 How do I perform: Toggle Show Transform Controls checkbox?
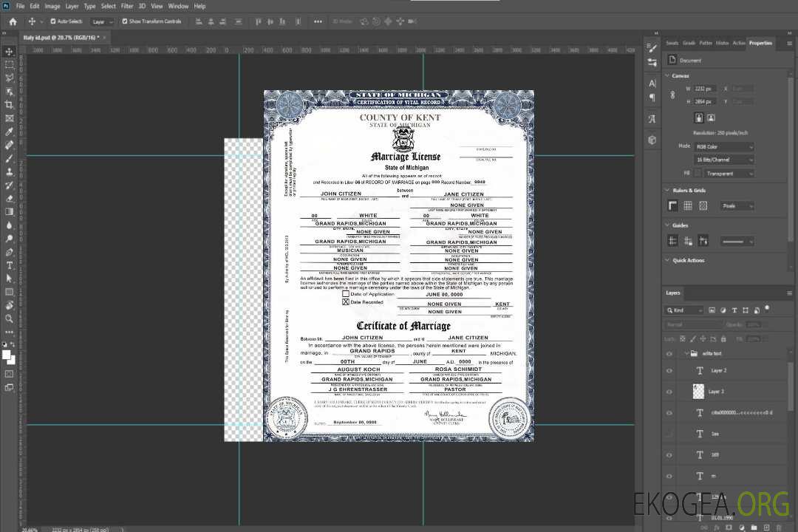point(125,21)
